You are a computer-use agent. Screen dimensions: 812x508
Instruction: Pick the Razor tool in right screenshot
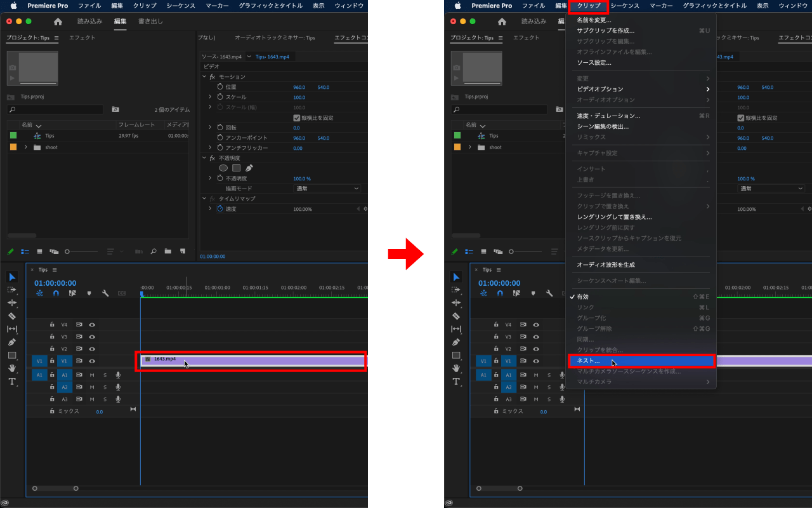456,316
